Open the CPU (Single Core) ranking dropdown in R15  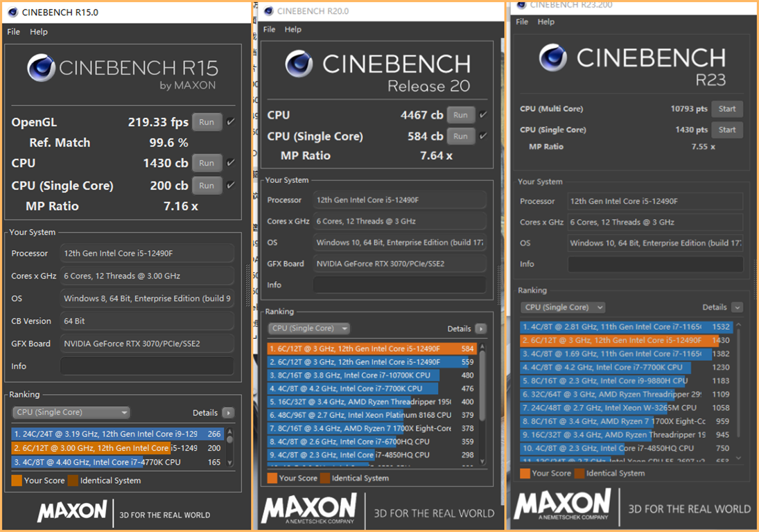pos(71,413)
